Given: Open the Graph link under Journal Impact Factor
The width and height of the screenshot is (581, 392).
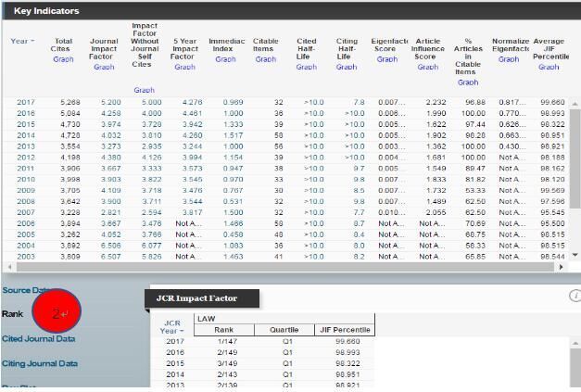Looking at the screenshot, I should click(x=104, y=67).
